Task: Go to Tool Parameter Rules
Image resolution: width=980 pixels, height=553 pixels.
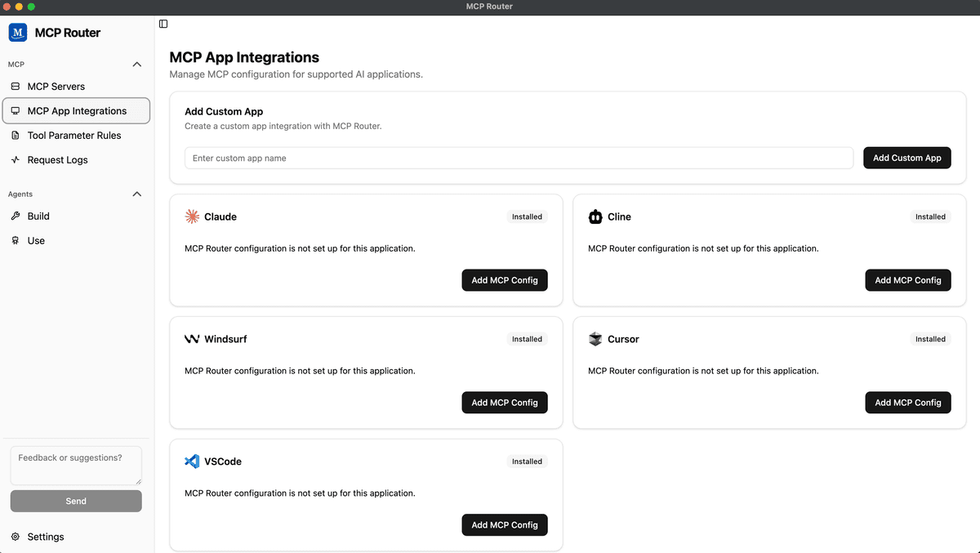Action: pyautogui.click(x=73, y=136)
